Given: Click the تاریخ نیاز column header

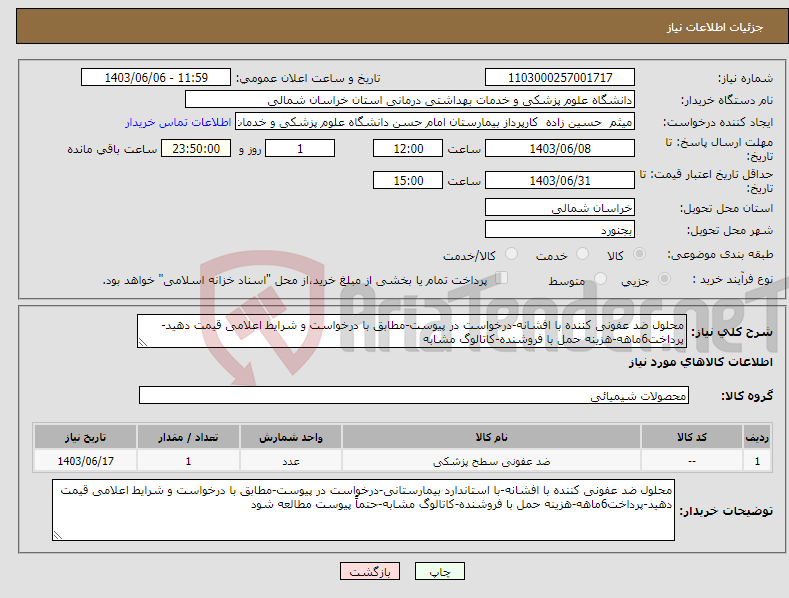Looking at the screenshot, I should pos(86,437).
